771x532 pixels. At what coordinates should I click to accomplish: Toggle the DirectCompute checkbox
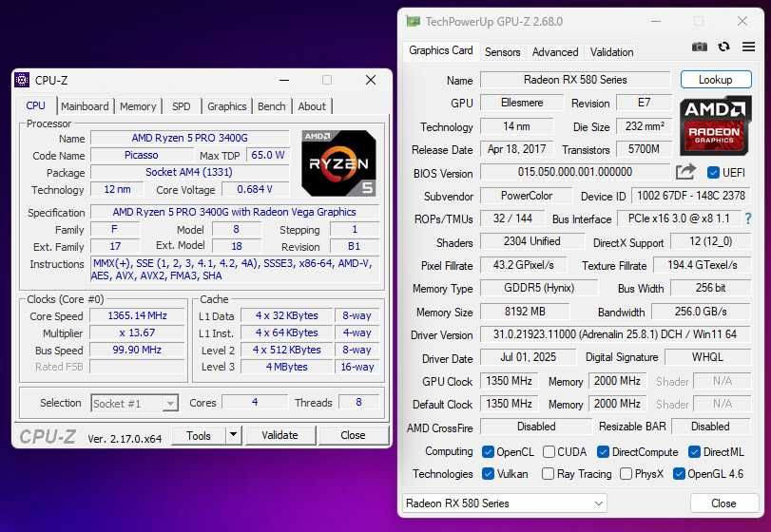tap(603, 452)
